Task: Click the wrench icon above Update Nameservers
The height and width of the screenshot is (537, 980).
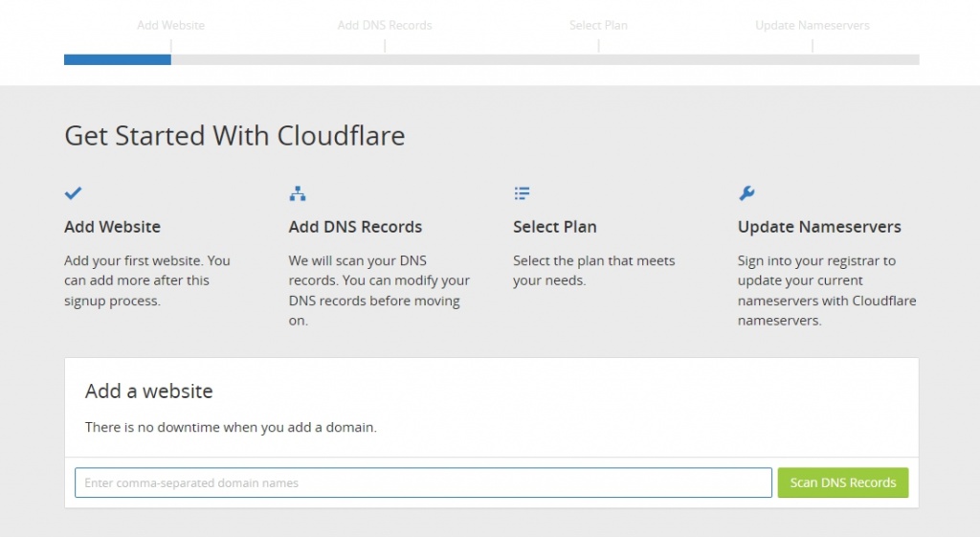Action: click(x=746, y=193)
